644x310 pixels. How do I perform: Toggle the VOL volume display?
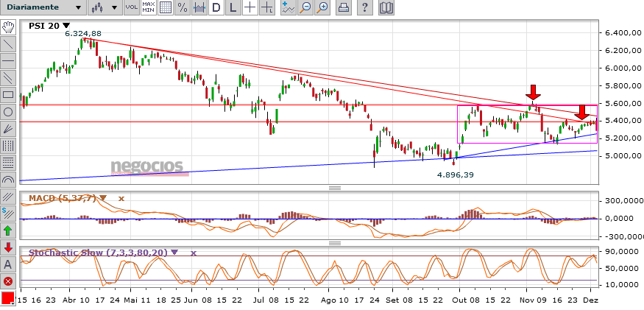point(132,7)
